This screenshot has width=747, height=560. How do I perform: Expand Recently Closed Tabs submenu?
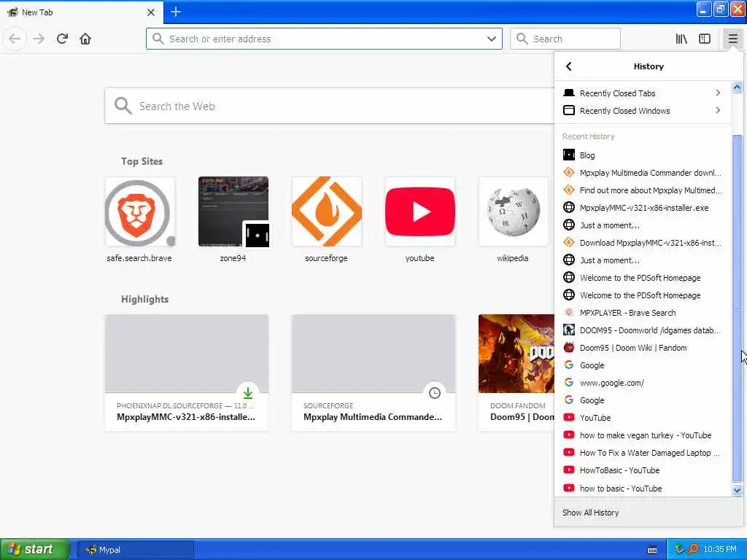[x=642, y=93]
